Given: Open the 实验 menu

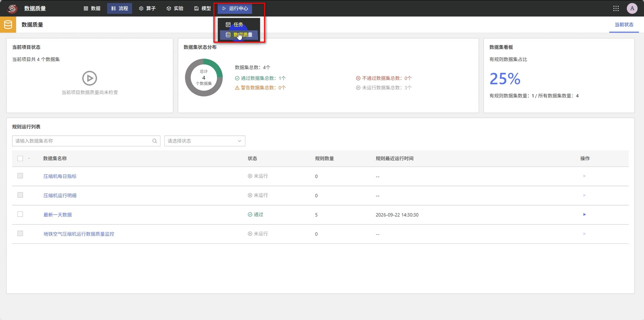Looking at the screenshot, I should (x=175, y=8).
